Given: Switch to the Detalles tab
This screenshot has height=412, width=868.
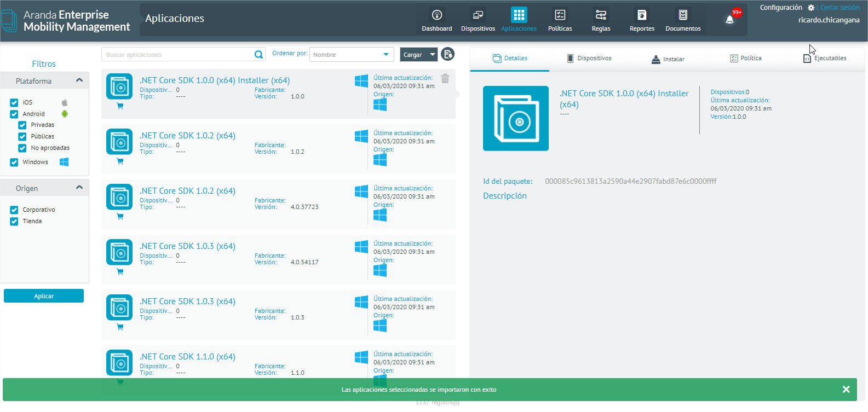Looking at the screenshot, I should [510, 58].
